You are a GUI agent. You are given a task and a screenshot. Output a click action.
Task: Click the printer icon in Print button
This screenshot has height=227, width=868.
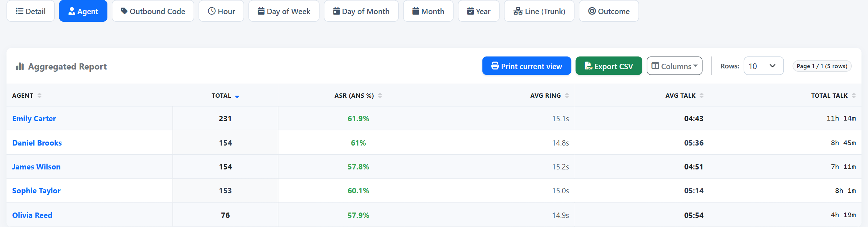point(495,66)
